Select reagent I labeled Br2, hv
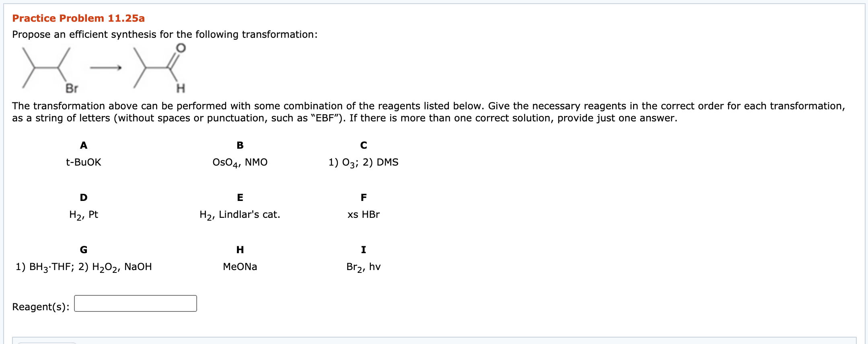 pos(363,267)
